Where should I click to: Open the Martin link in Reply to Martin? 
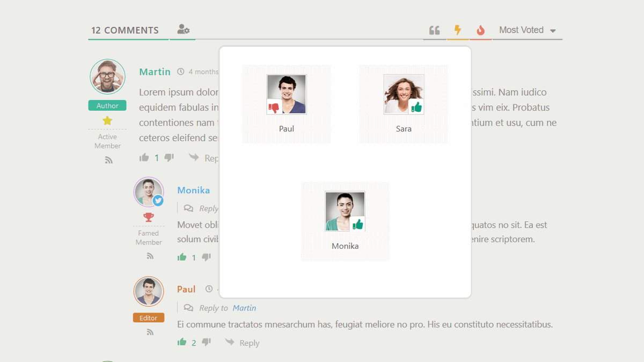point(244,308)
